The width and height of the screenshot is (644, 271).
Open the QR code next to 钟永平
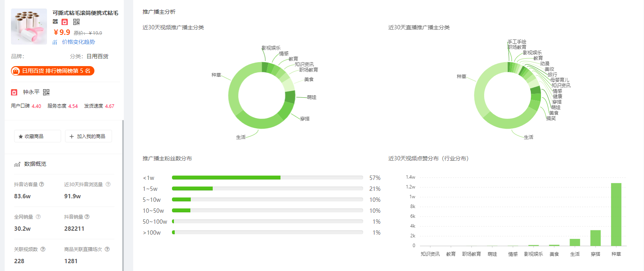coord(46,92)
